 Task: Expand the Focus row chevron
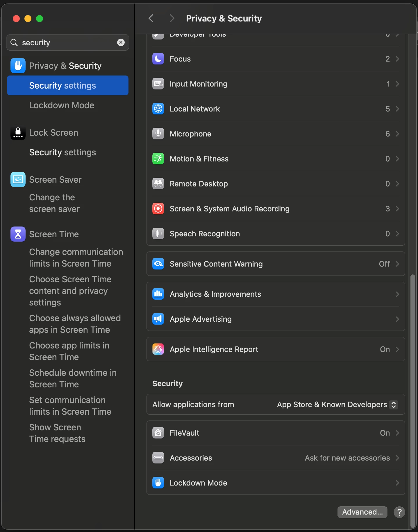[397, 59]
